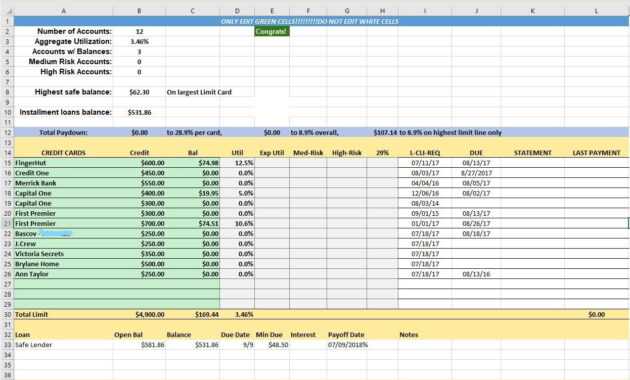The height and width of the screenshot is (380, 630).
Task: Select column header L
Action: tap(596, 11)
